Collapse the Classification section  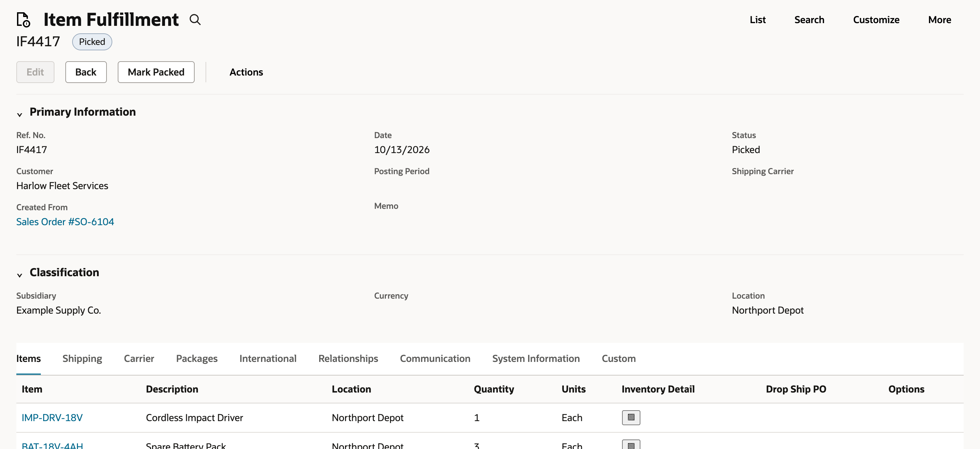pyautogui.click(x=20, y=275)
